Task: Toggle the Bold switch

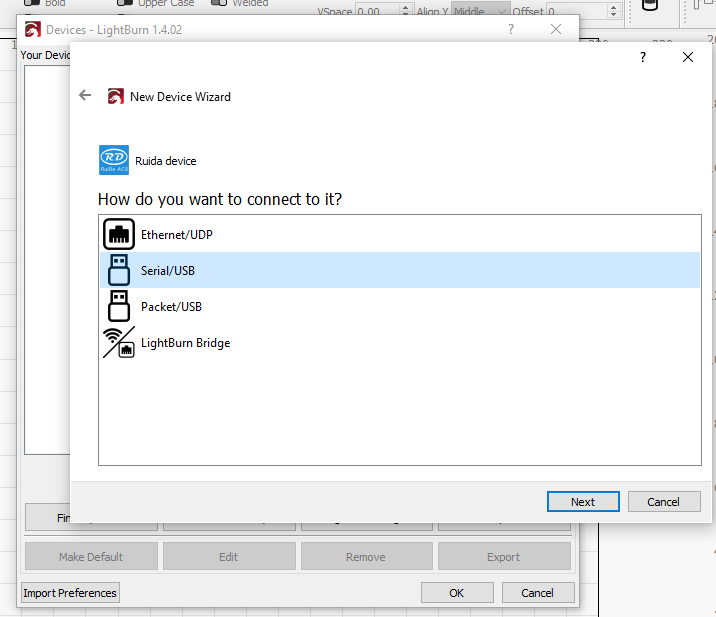Action: [32, 3]
